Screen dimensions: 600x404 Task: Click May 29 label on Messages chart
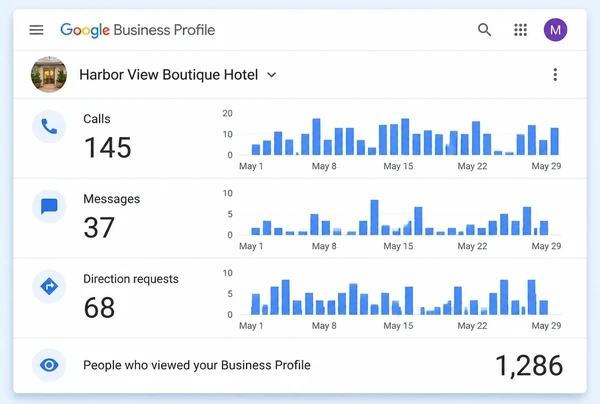tap(546, 246)
